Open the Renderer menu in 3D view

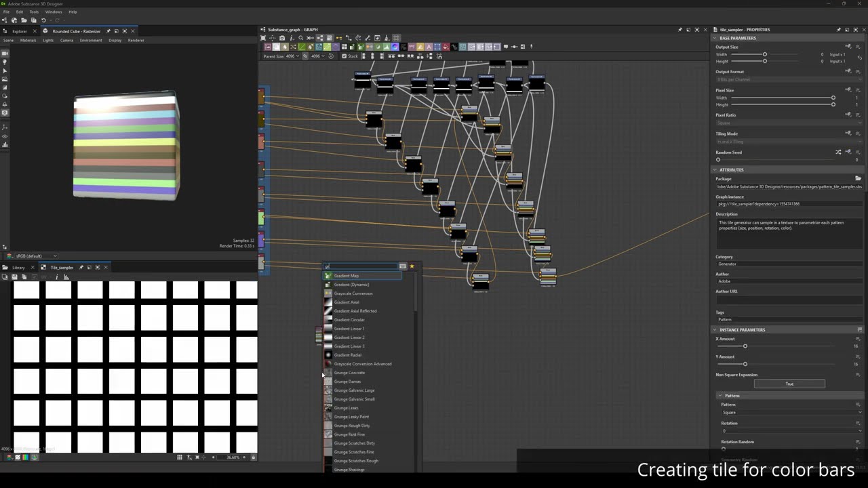click(136, 41)
